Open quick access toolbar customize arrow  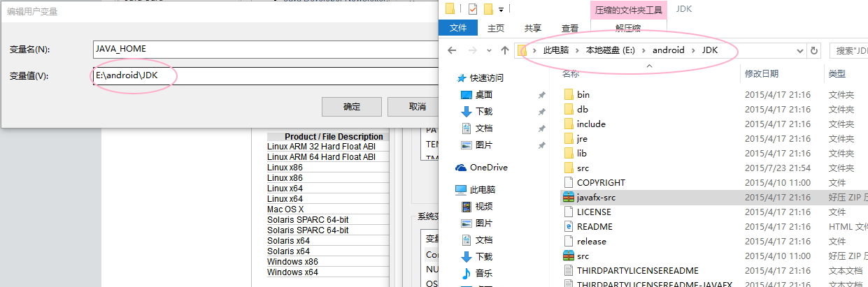click(x=501, y=9)
